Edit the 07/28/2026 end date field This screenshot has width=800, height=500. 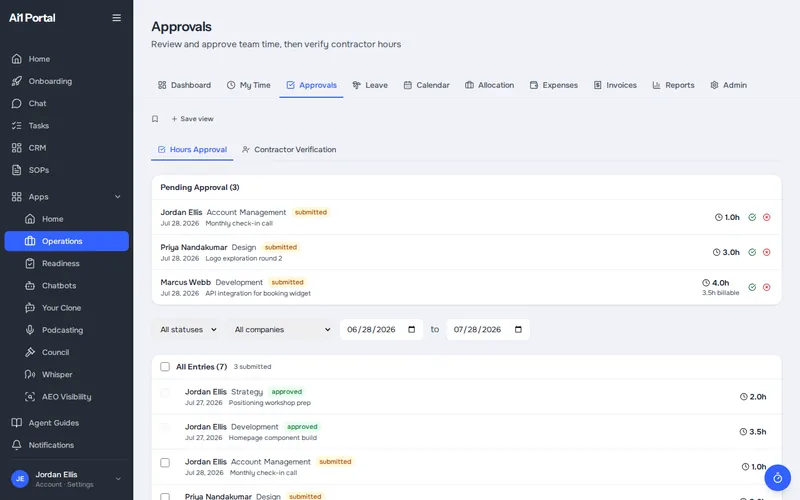point(488,330)
